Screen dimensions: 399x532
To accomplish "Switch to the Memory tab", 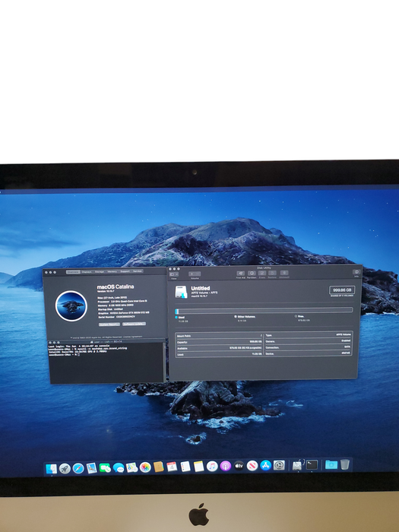I will [x=112, y=272].
